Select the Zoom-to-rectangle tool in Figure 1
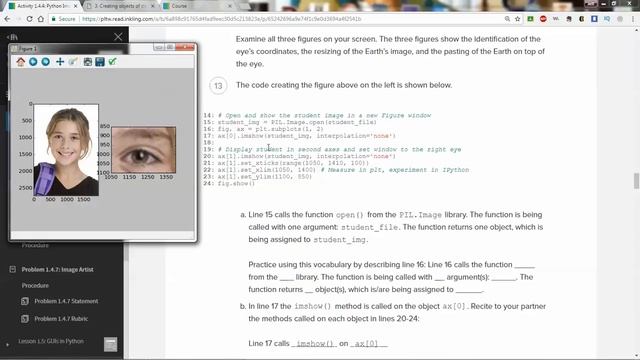The image size is (640, 360). coord(73,62)
